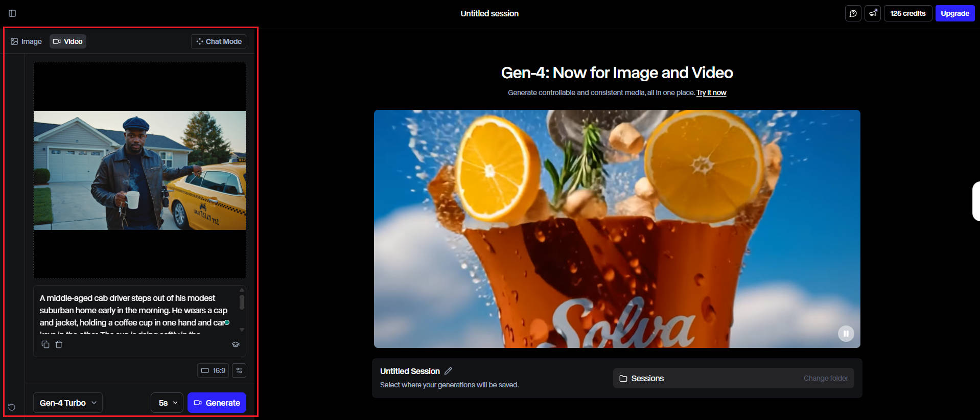
Task: Click the green dot in the prompt box
Action: (x=227, y=322)
